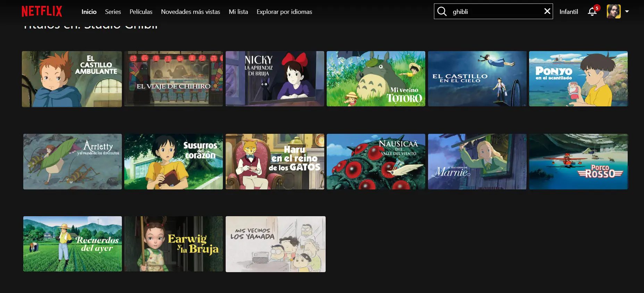Open the Películas menu item
Viewport: 644px width, 293px height.
click(141, 12)
